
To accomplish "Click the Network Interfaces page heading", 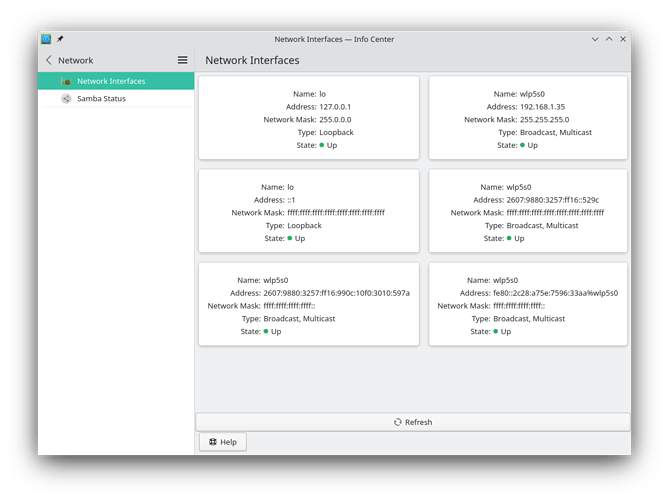I will [x=252, y=60].
